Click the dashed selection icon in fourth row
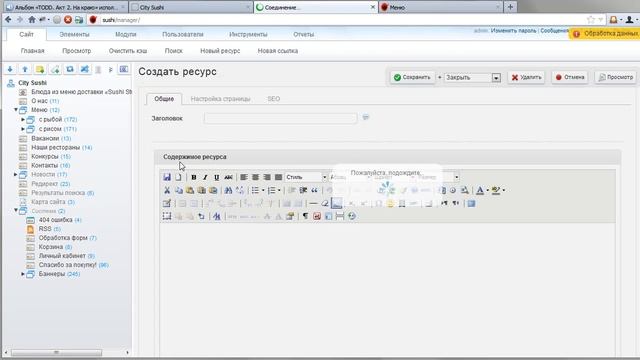 click(167, 216)
